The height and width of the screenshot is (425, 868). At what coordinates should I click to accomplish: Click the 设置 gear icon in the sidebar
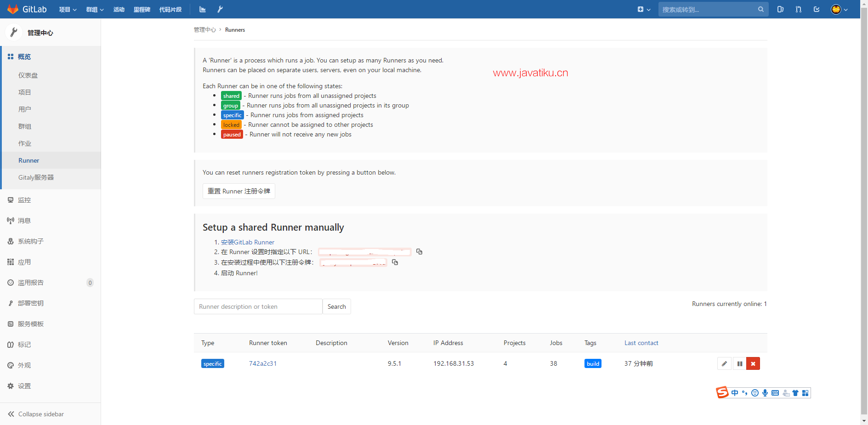[11, 386]
